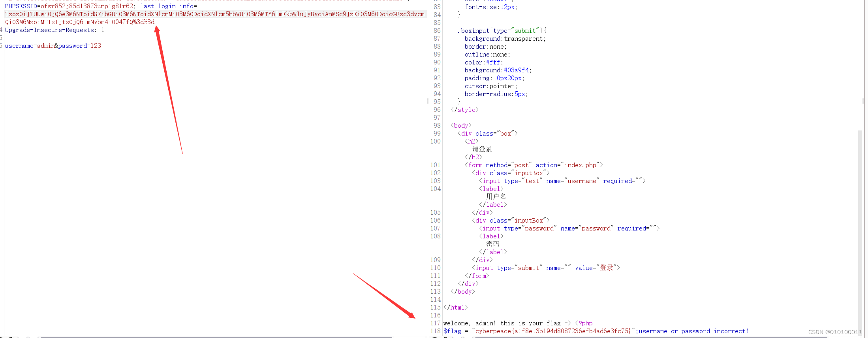Click the closing </html> tag
Image resolution: width=868 pixels, height=338 pixels.
tap(455, 308)
